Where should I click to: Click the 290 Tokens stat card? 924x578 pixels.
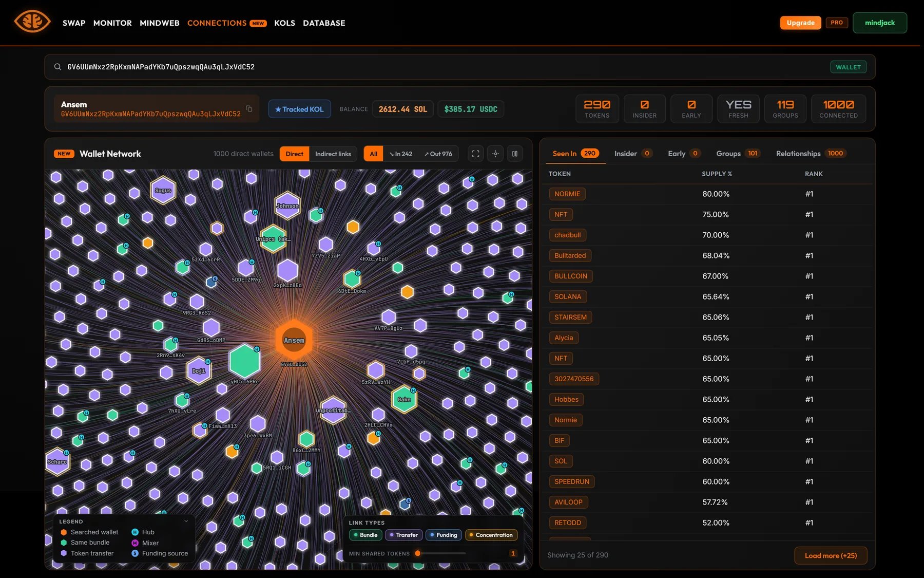[597, 108]
